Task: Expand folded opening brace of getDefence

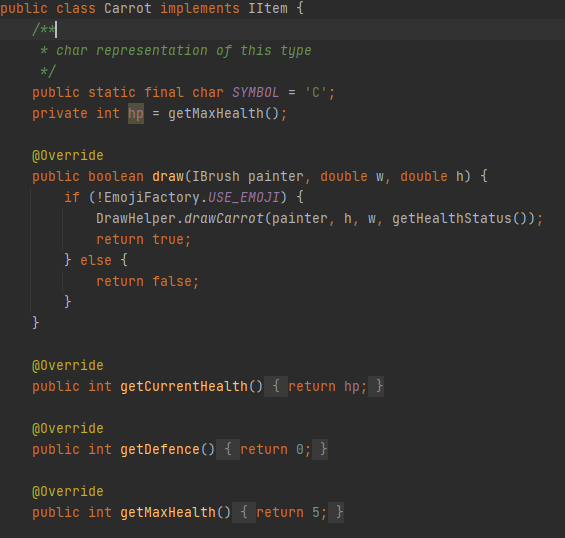Action: 228,450
